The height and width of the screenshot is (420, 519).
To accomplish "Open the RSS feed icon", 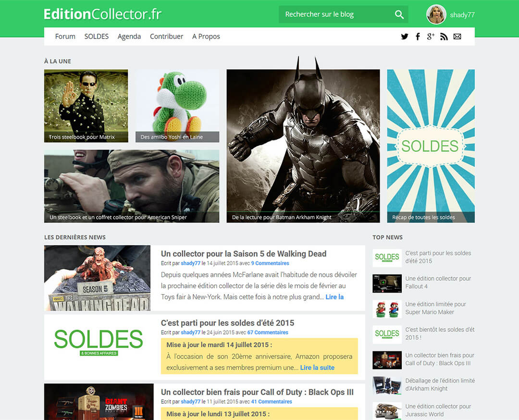I will click(444, 37).
